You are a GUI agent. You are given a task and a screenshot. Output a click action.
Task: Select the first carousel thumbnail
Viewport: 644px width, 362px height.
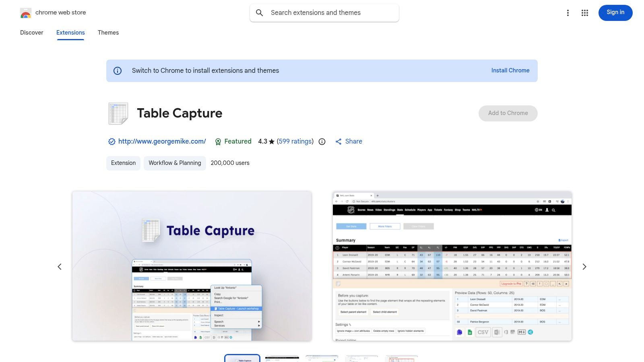click(242, 358)
